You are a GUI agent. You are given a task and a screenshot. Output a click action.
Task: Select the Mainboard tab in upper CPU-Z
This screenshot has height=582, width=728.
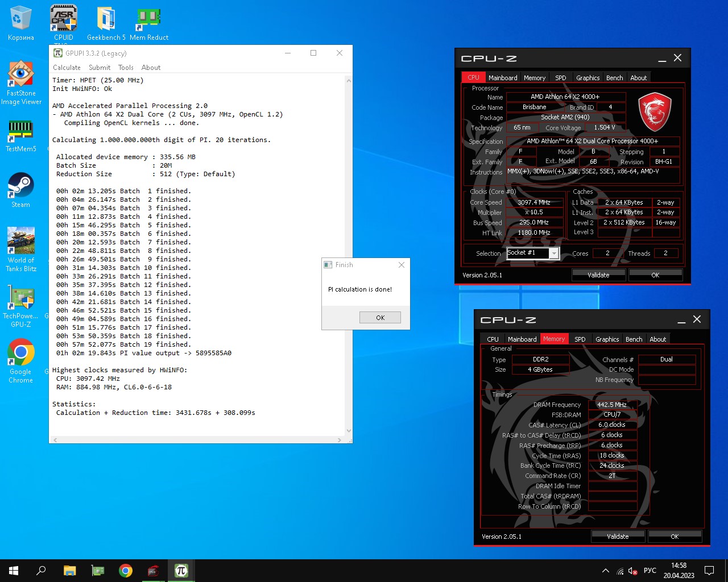pyautogui.click(x=503, y=78)
